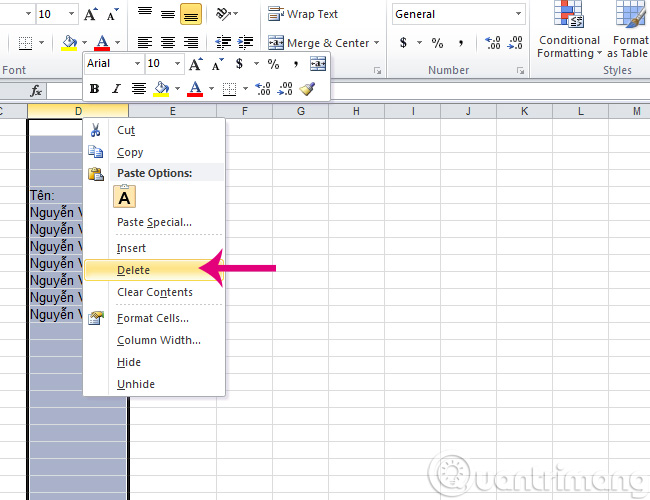Image resolution: width=650 pixels, height=500 pixels.
Task: Select column K header
Action: coord(524,111)
